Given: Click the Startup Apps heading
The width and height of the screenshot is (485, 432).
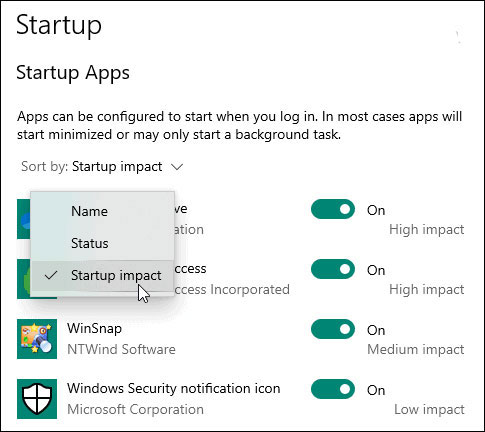Looking at the screenshot, I should pos(73,73).
